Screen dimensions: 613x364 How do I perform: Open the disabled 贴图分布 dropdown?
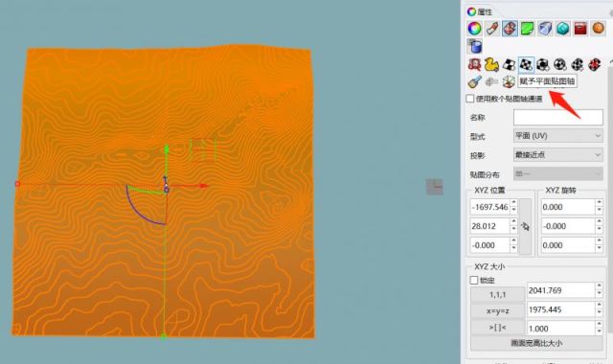pyautogui.click(x=557, y=173)
